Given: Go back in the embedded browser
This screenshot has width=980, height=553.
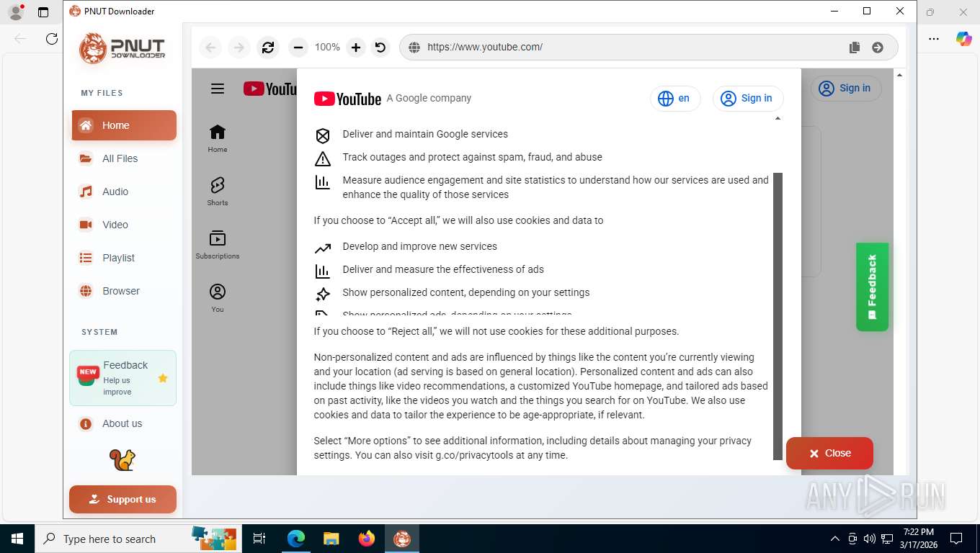Looking at the screenshot, I should click(x=210, y=48).
